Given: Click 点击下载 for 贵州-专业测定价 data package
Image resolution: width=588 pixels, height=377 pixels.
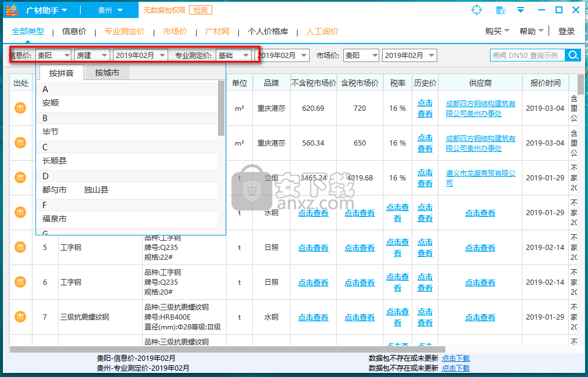Looking at the screenshot, I should (x=456, y=368).
